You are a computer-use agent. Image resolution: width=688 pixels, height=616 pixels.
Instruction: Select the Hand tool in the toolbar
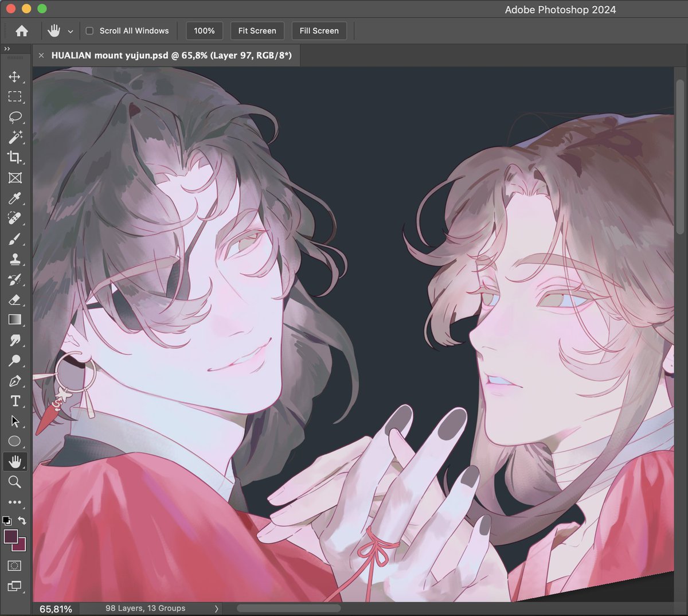[15, 461]
